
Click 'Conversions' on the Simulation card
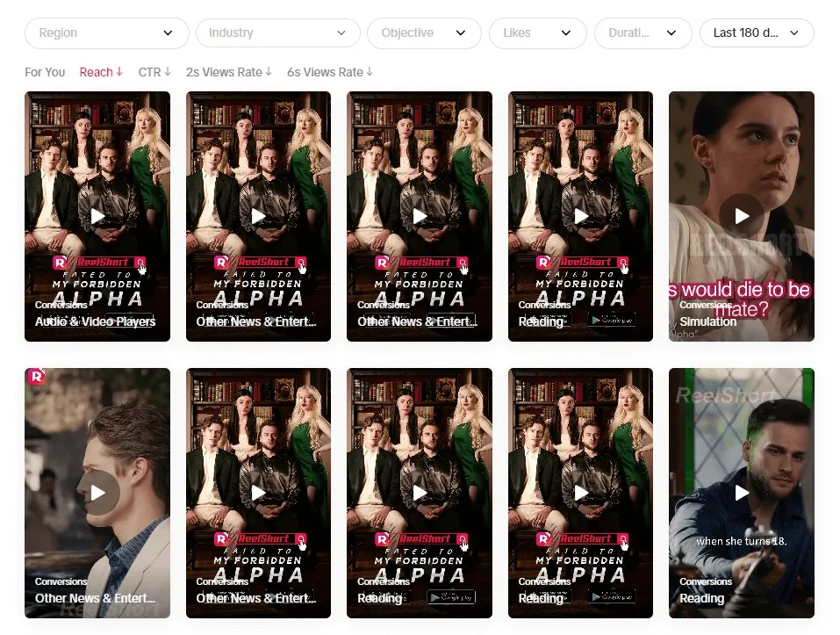pyautogui.click(x=706, y=305)
